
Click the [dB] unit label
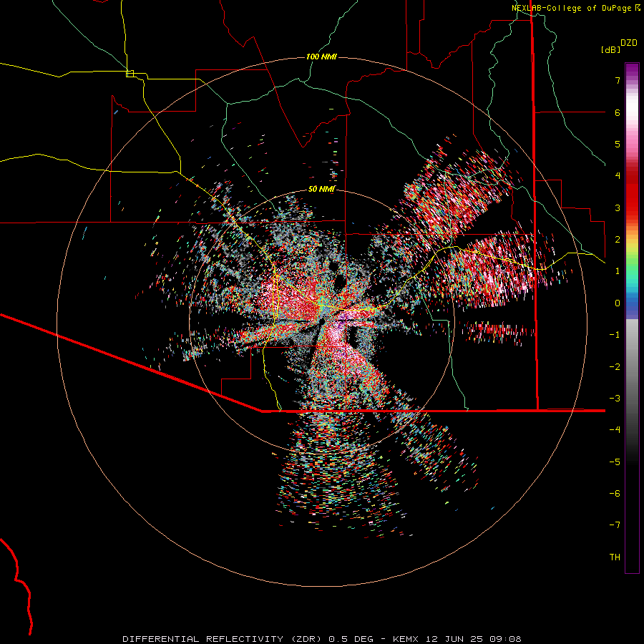pyautogui.click(x=610, y=49)
